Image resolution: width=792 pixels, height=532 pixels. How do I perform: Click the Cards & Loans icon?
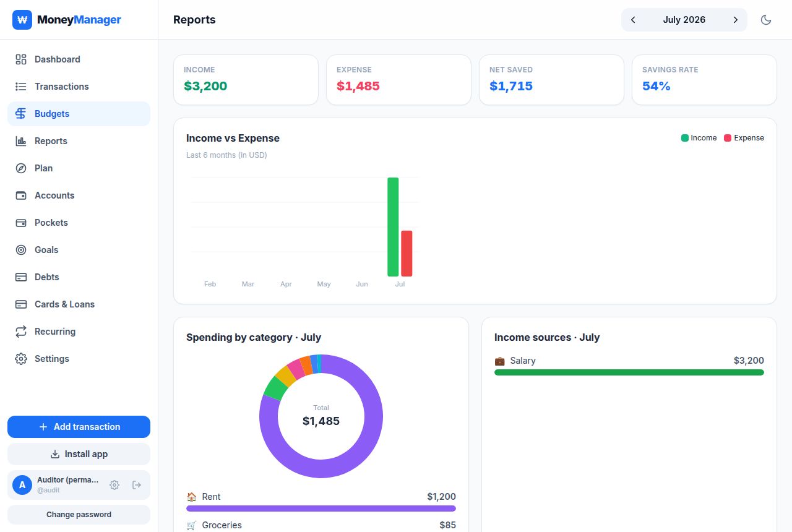[x=21, y=304]
